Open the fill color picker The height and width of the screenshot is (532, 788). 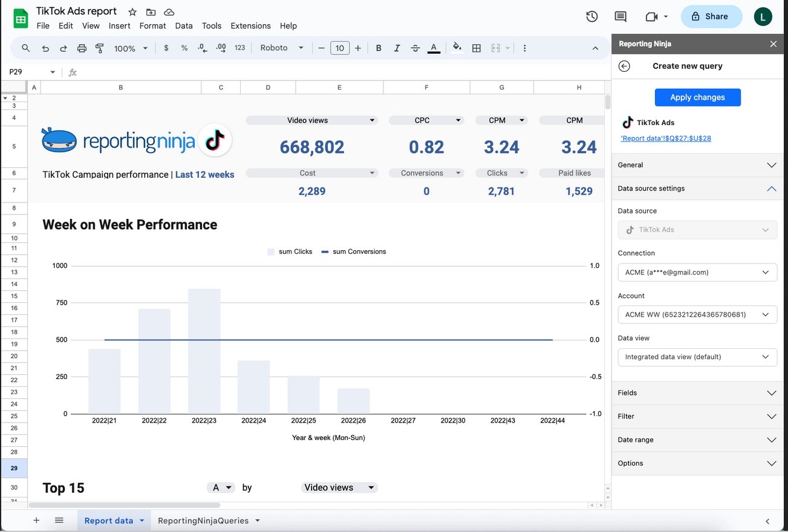(x=457, y=48)
